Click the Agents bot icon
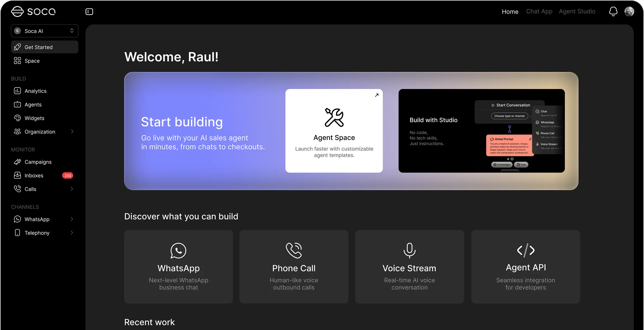This screenshot has height=330, width=644. pyautogui.click(x=17, y=104)
